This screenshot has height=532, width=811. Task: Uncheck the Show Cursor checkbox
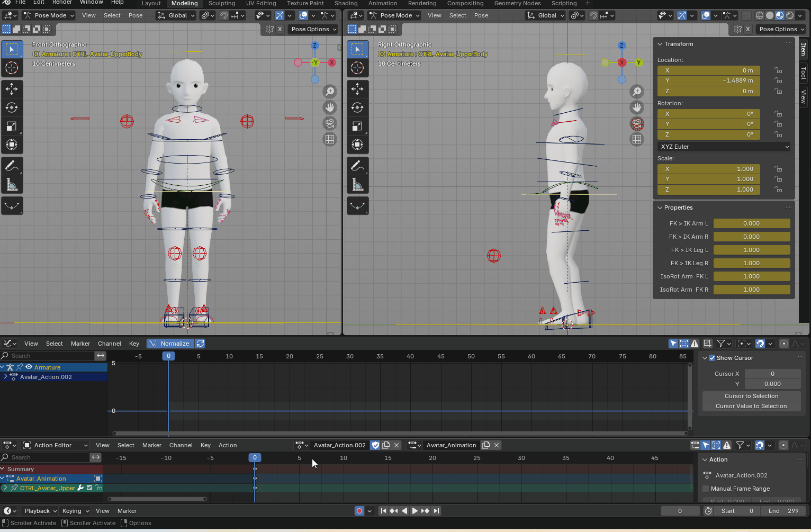(712, 358)
